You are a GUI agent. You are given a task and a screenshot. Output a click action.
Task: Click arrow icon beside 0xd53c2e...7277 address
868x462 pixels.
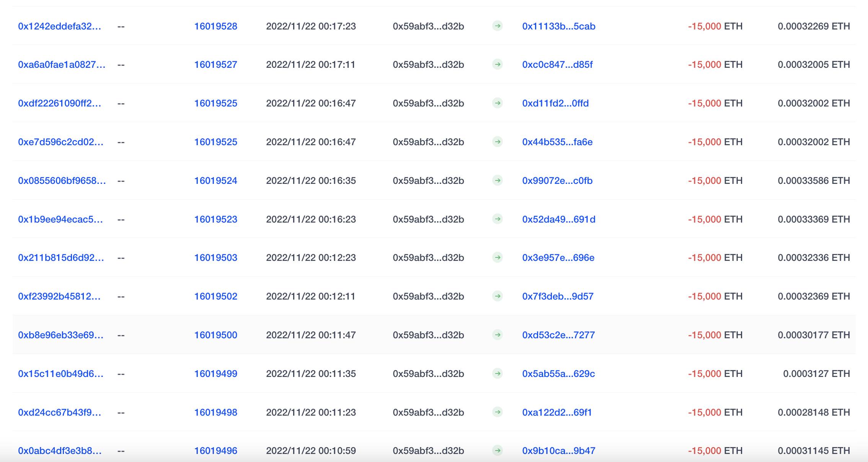tap(497, 335)
